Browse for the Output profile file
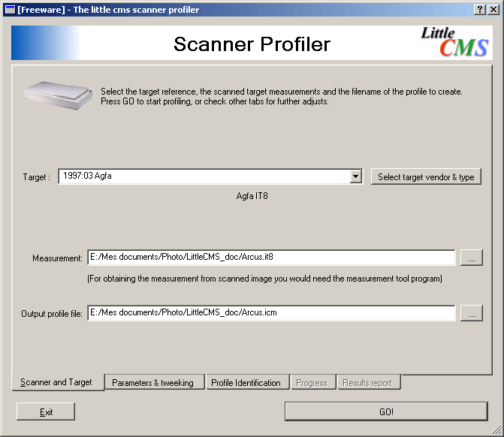Viewport: 504px width, 437px height. click(x=472, y=313)
